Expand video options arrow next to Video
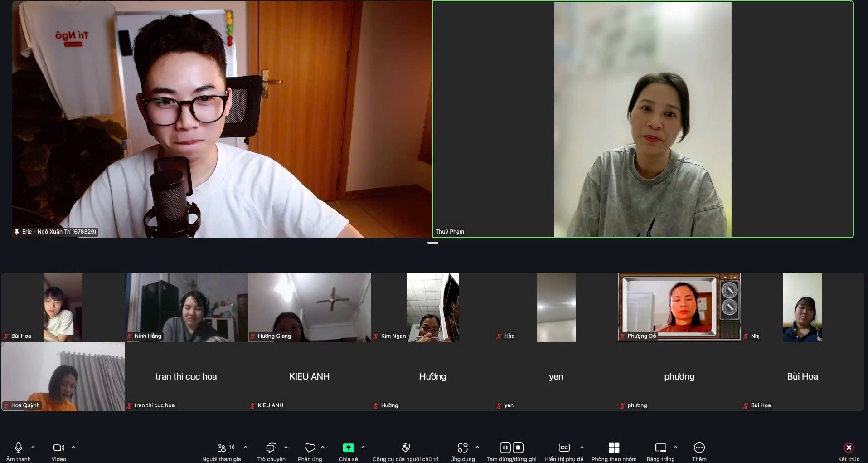The width and height of the screenshot is (868, 463). pos(73,448)
